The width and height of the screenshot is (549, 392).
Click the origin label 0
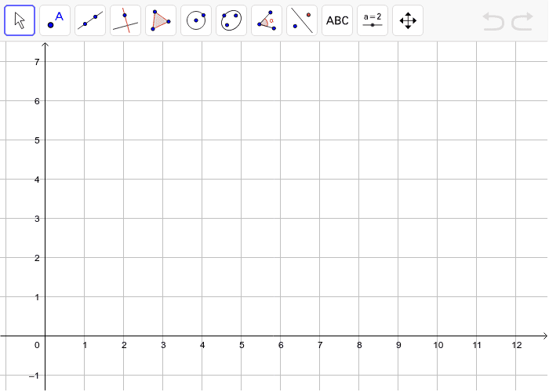[37, 345]
